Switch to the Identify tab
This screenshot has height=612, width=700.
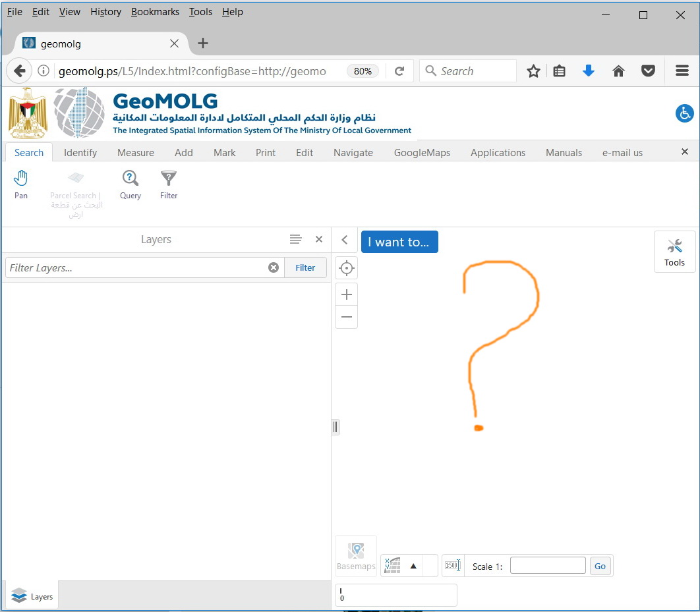tap(80, 153)
